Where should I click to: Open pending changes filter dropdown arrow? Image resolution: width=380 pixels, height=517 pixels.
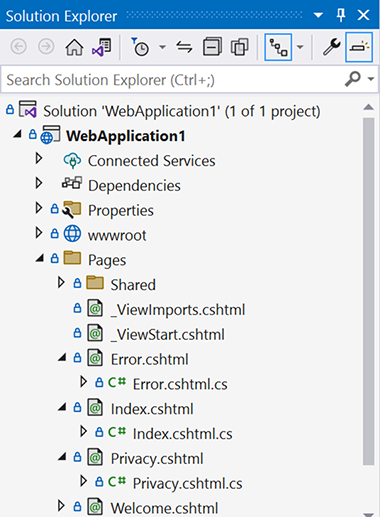pyautogui.click(x=162, y=47)
